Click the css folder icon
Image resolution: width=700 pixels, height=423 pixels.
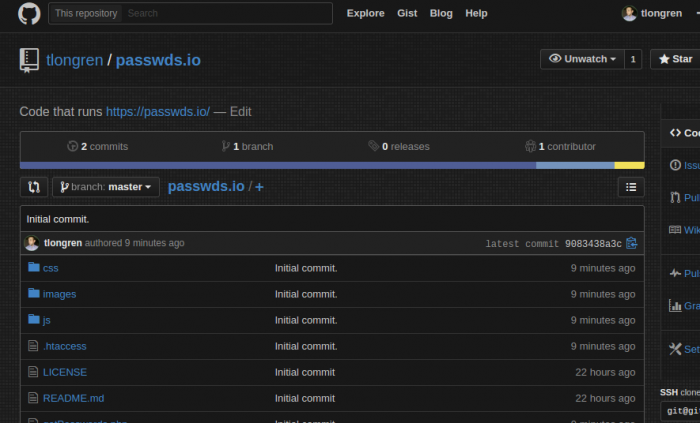pos(33,267)
